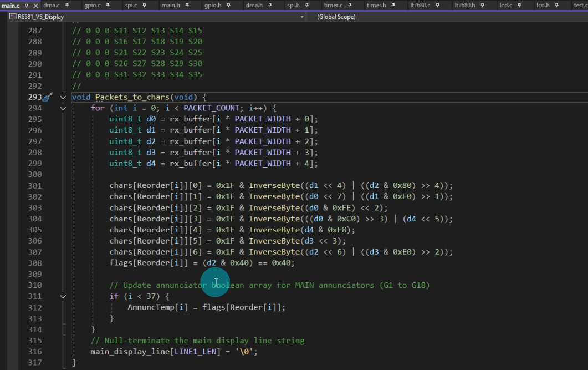The width and height of the screenshot is (588, 370).
Task: Pin the timer.h tab
Action: tap(393, 5)
